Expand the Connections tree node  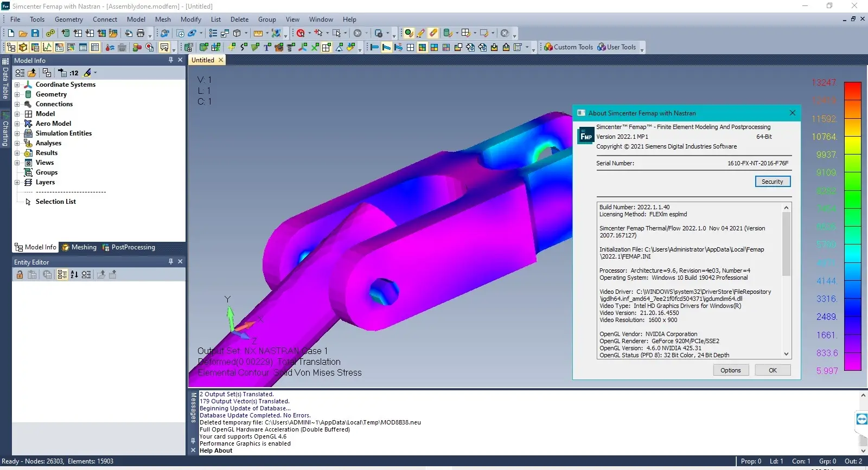coord(17,104)
